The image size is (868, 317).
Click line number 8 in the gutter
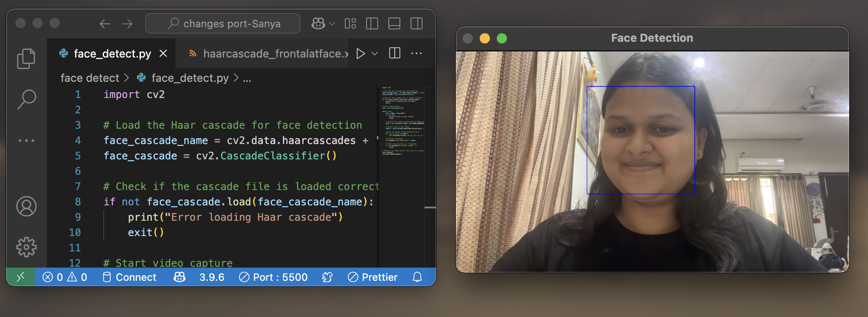[78, 202]
